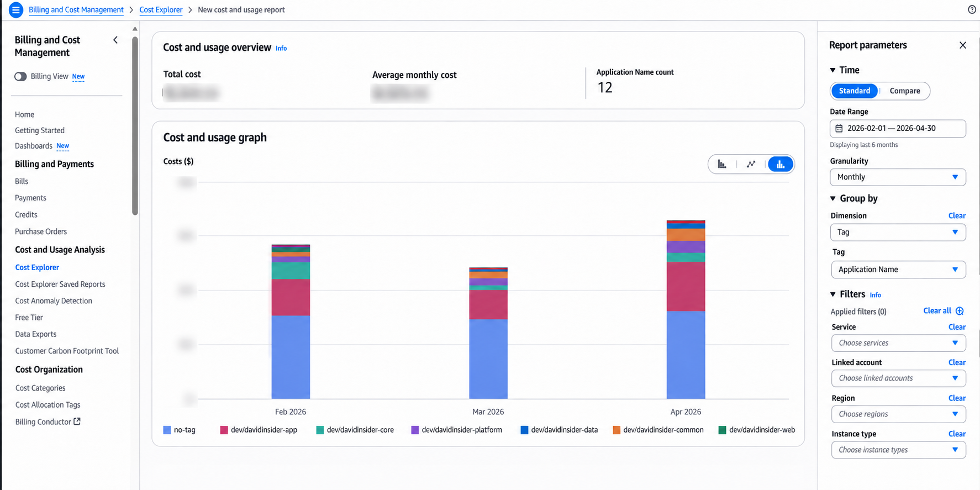980x490 pixels.
Task: Click the Billing and Cost Management breadcrumb
Action: pyautogui.click(x=76, y=10)
